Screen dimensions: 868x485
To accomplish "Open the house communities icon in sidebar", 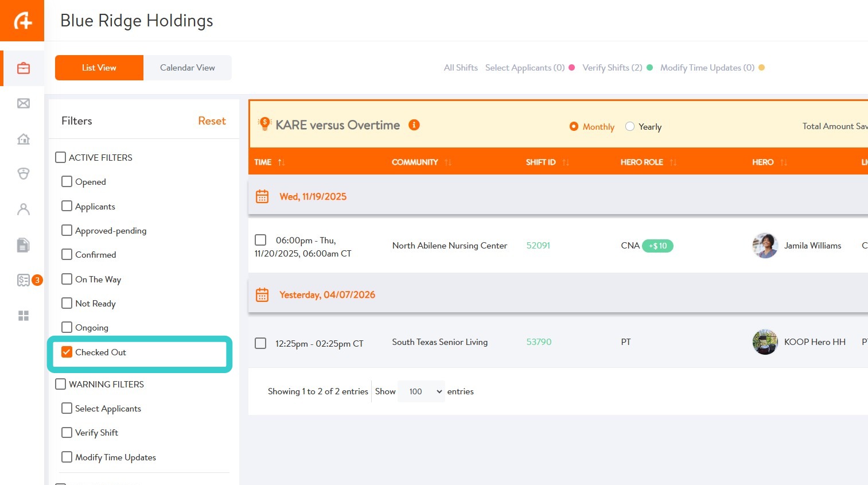I will pyautogui.click(x=24, y=139).
